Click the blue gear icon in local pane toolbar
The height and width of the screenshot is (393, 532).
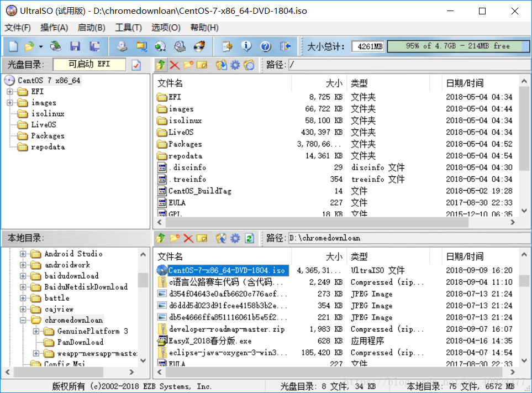coord(235,238)
